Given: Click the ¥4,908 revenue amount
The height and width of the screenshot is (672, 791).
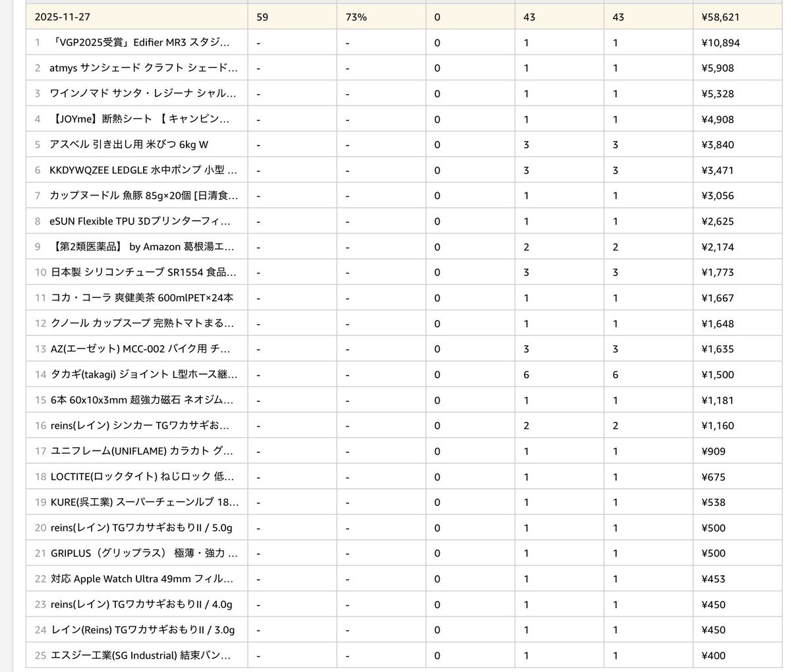Looking at the screenshot, I should (718, 119).
